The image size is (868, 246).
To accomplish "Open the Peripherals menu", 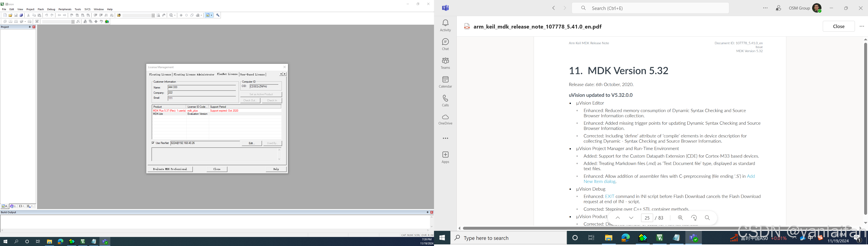I will (x=65, y=10).
